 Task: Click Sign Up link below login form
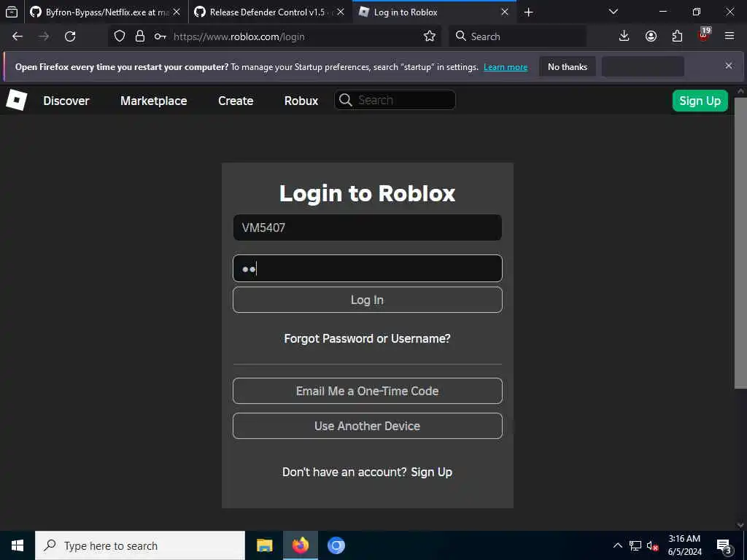(x=432, y=472)
